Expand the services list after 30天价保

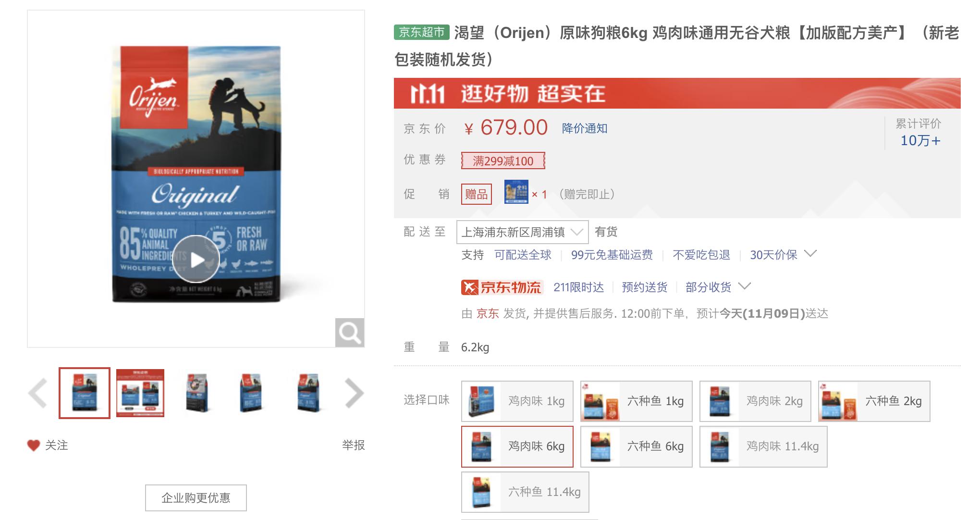tap(810, 254)
